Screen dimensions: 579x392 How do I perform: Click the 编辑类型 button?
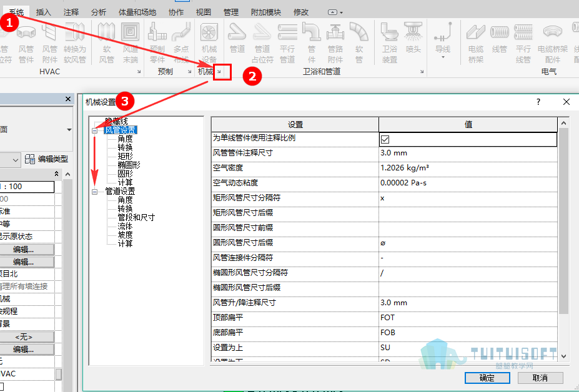(46, 159)
